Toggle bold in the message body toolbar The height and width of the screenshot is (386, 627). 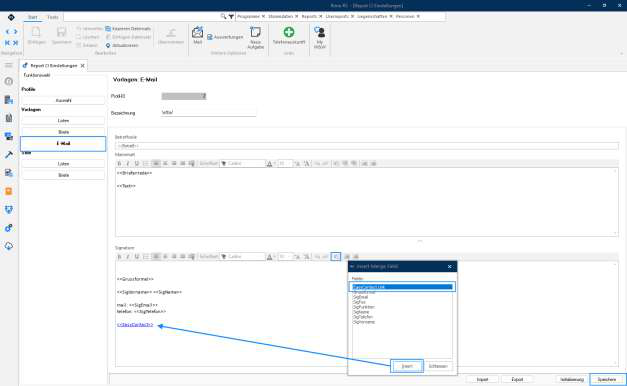[120, 164]
